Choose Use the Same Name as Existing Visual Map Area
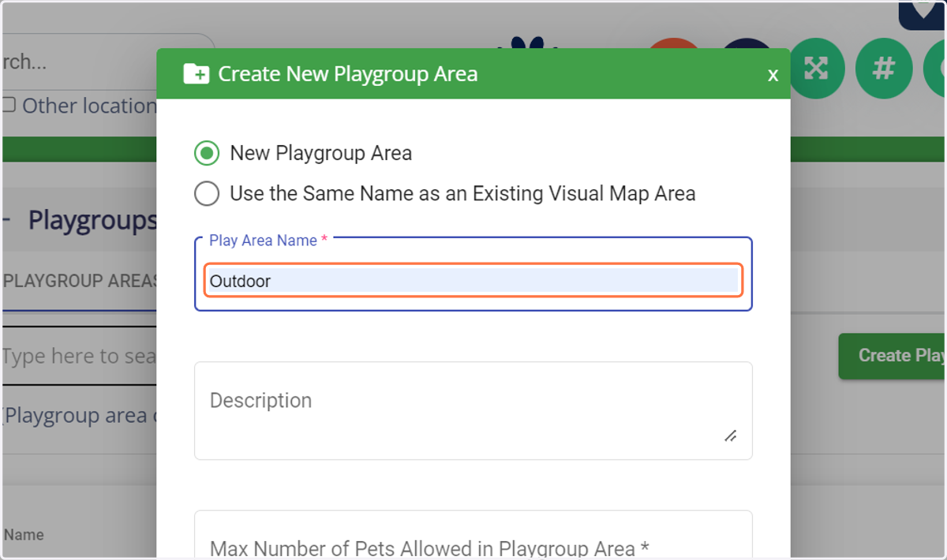Image resolution: width=947 pixels, height=560 pixels. point(207,193)
